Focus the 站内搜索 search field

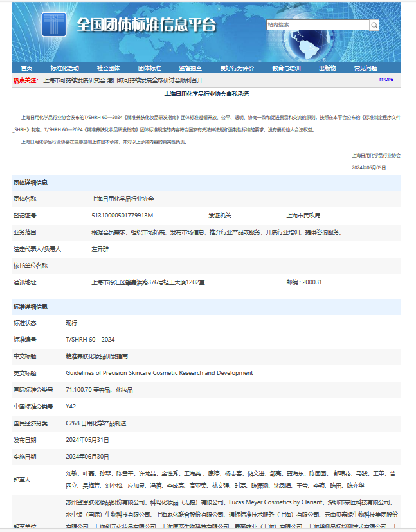click(x=318, y=25)
